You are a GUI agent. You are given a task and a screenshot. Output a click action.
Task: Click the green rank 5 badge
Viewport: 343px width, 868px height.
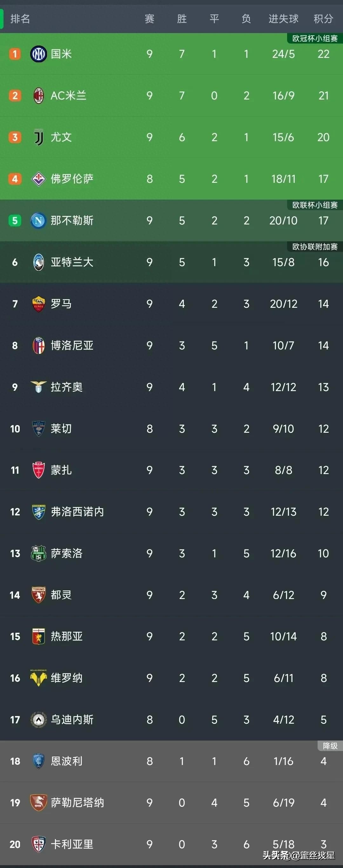coord(15,221)
